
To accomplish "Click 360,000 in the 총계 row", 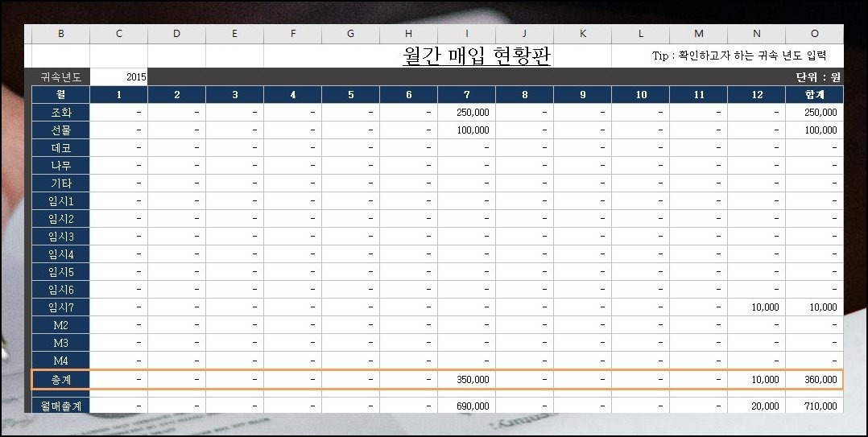I will (x=820, y=380).
